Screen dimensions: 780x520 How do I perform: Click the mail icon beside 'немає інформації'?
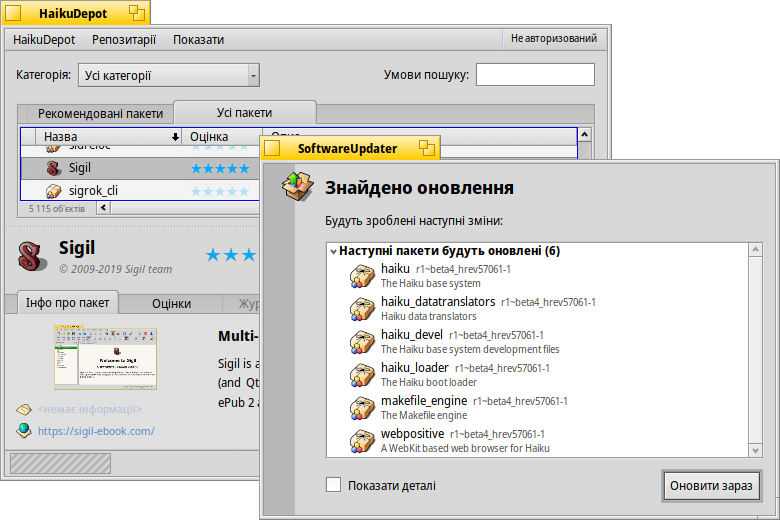click(23, 410)
